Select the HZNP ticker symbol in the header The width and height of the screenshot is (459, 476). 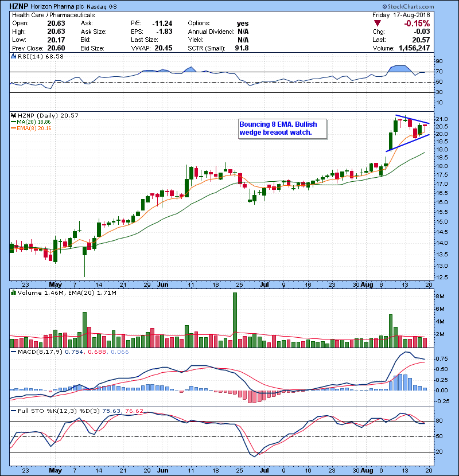click(19, 6)
